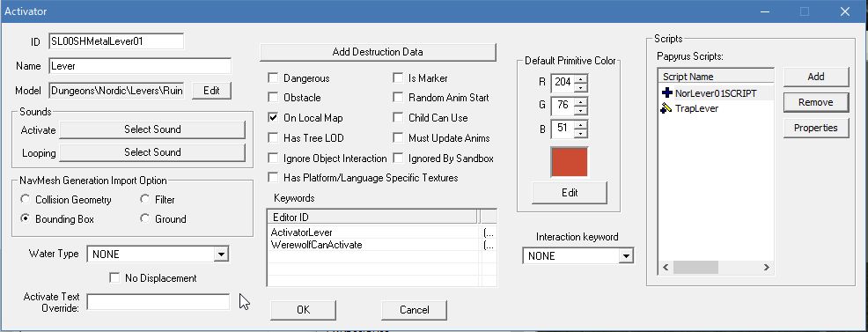Viewport: 868px width, 332px height.
Task: Close the Activator dialog window
Action: click(x=845, y=11)
